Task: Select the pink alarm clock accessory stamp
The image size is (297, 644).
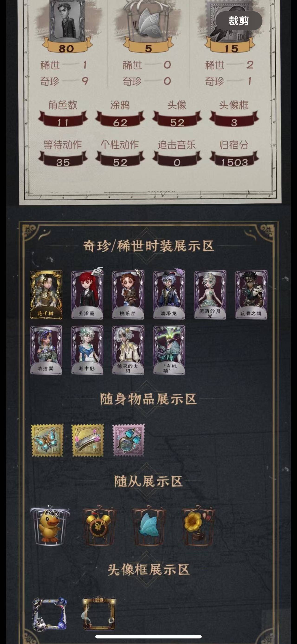Action: click(x=129, y=440)
